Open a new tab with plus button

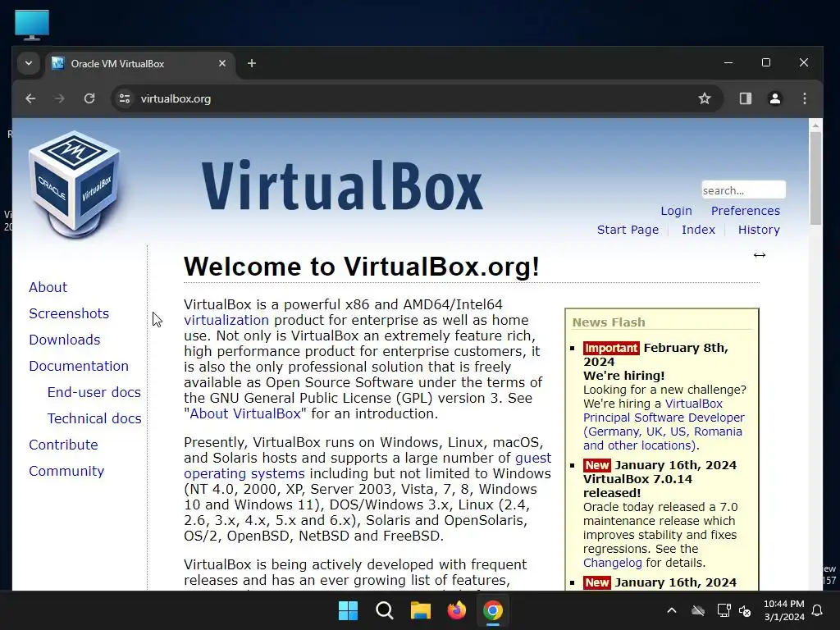251,63
